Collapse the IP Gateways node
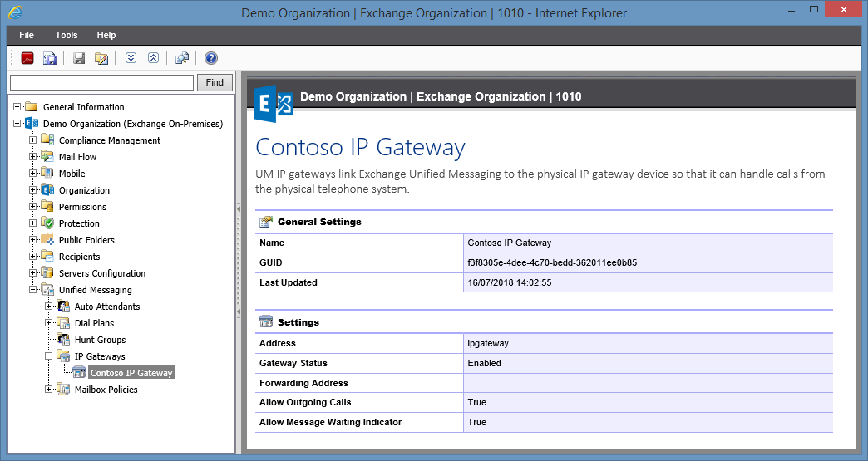 tap(49, 356)
